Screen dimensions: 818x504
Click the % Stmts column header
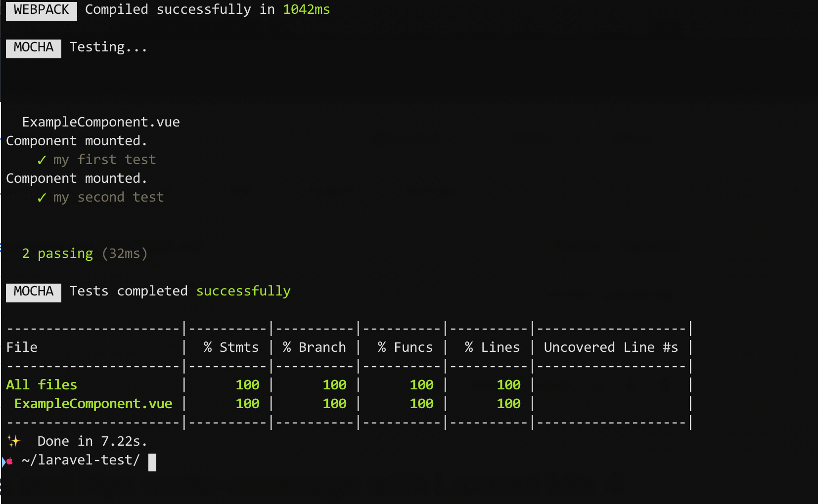(230, 347)
